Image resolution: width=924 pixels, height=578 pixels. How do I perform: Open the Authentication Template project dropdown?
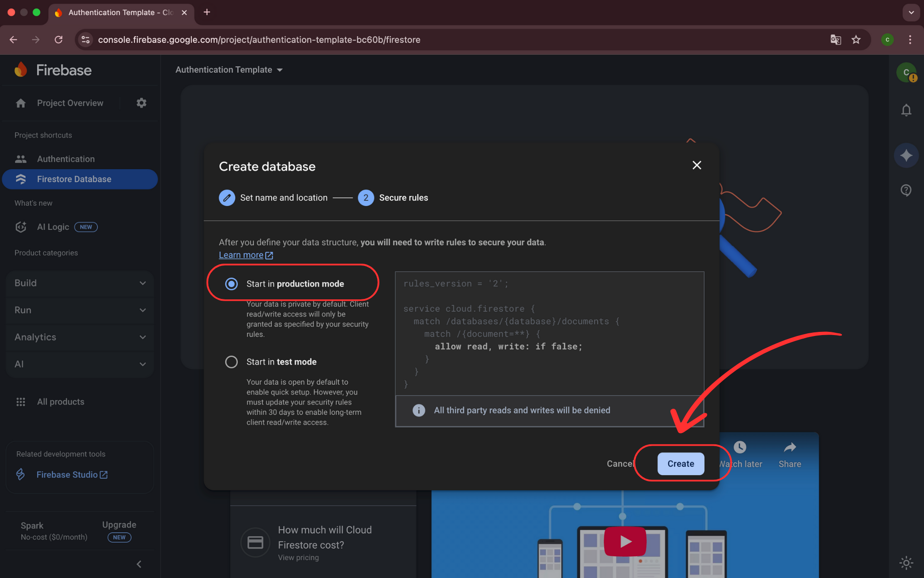click(229, 70)
